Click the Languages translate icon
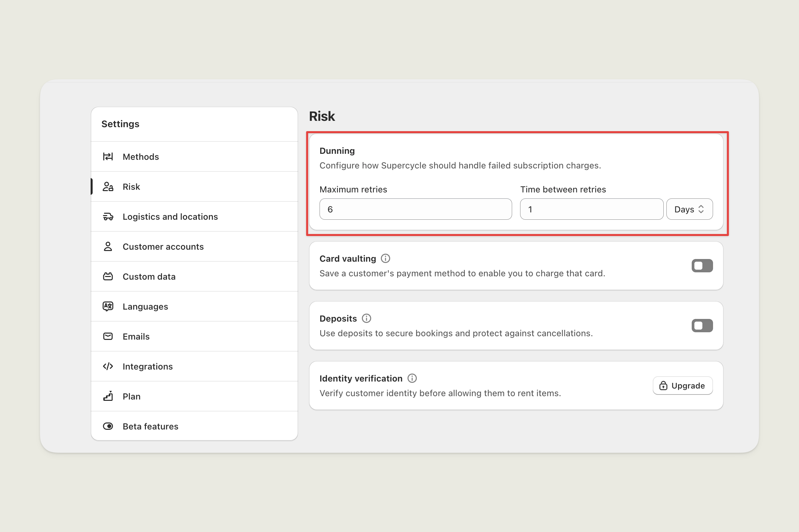 108,306
